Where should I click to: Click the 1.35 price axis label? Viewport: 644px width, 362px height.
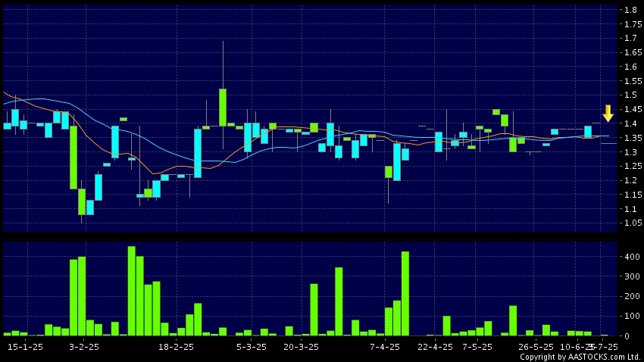(633, 138)
